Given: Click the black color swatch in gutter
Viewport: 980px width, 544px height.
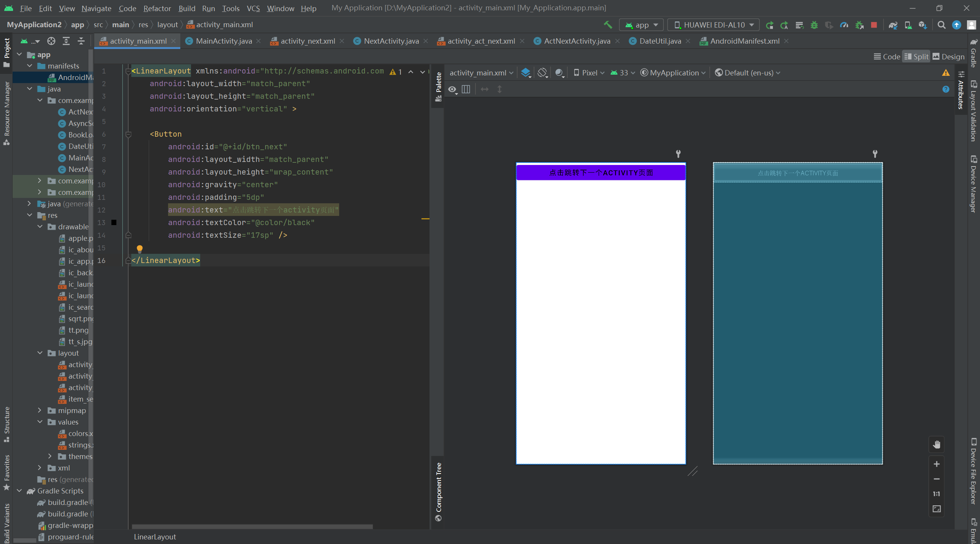Looking at the screenshot, I should (114, 222).
